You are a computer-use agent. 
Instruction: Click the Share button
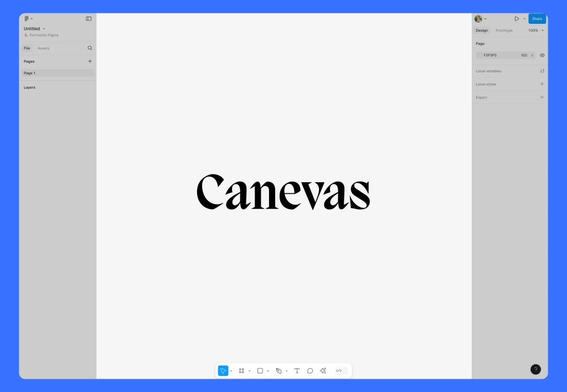pos(537,18)
